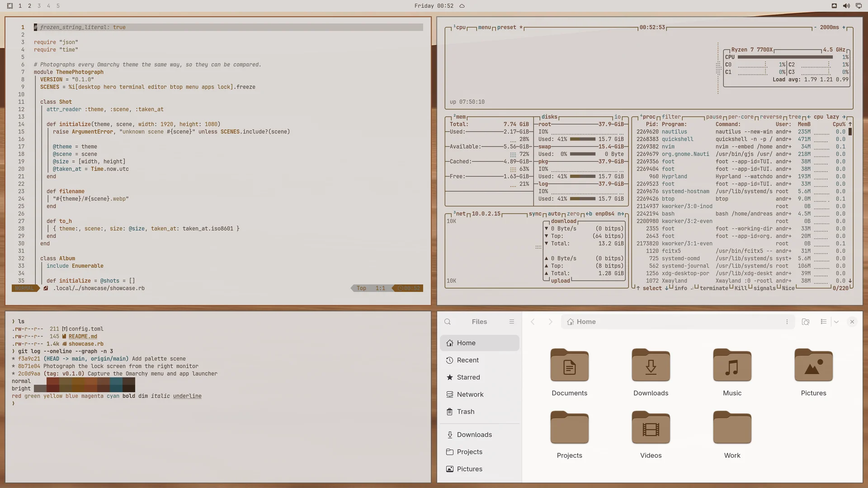Go forward in the Files window
Image resolution: width=868 pixels, height=488 pixels.
(x=550, y=322)
